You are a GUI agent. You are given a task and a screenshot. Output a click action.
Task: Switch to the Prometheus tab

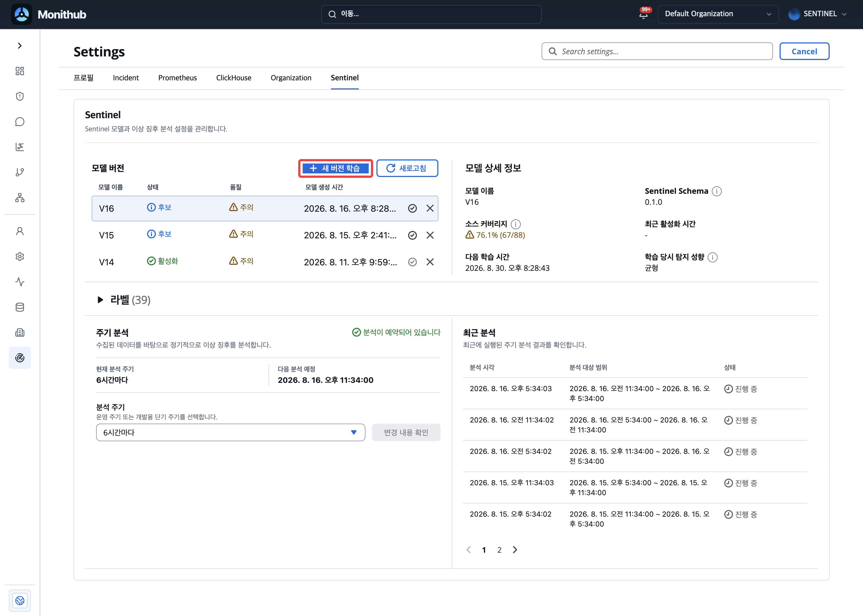point(178,78)
